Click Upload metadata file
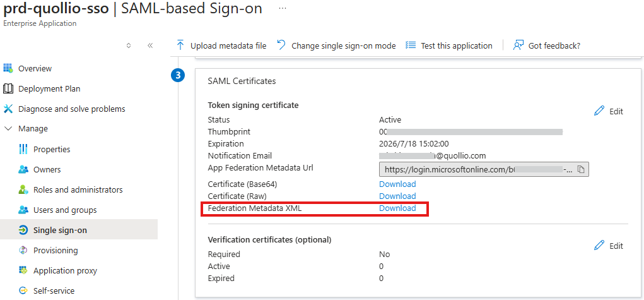This screenshot has height=300, width=644. point(221,45)
